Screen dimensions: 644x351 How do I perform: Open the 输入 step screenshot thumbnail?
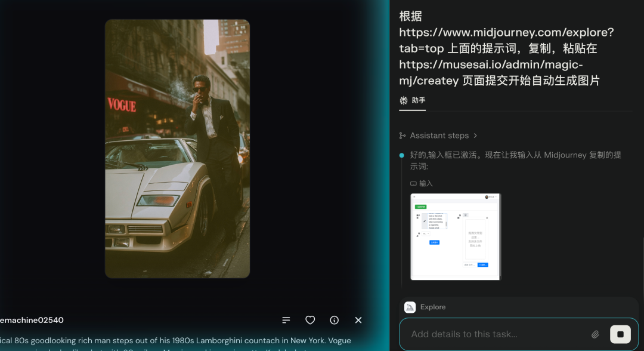pyautogui.click(x=456, y=236)
